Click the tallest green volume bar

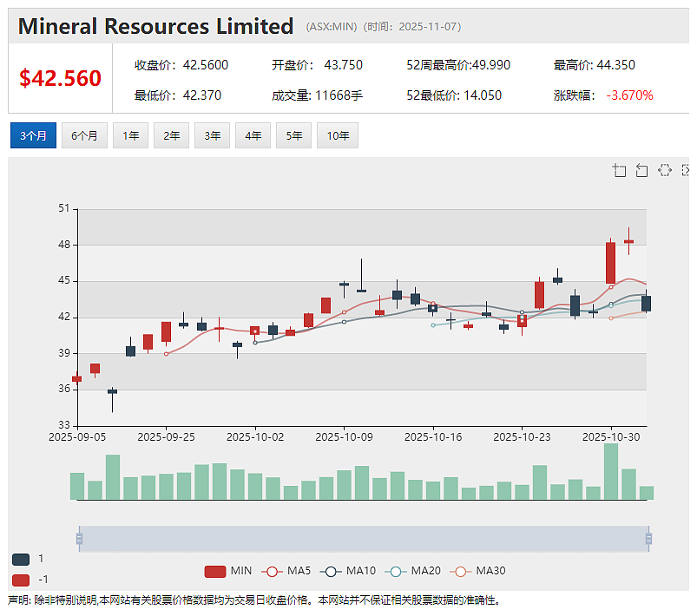(611, 472)
